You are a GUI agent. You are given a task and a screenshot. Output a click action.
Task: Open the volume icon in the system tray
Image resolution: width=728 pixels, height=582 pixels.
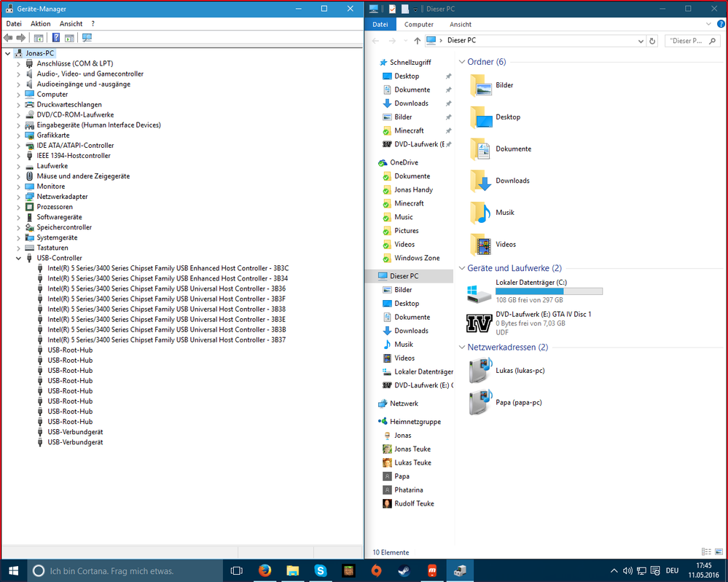[627, 570]
